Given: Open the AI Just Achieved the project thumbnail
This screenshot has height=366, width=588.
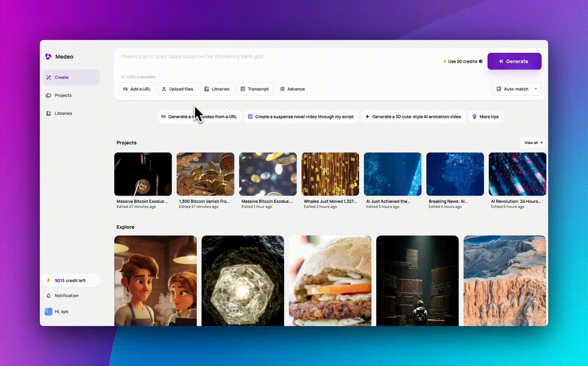Looking at the screenshot, I should (393, 174).
